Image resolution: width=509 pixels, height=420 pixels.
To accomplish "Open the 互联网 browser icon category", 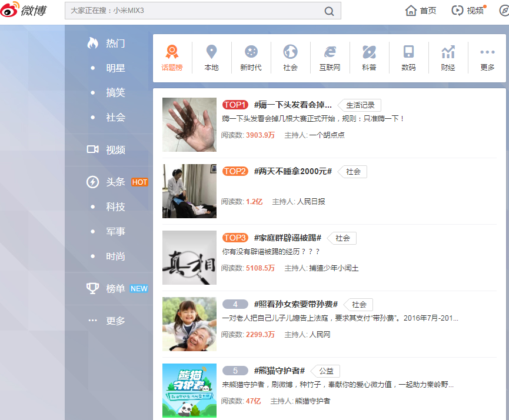I will (330, 52).
